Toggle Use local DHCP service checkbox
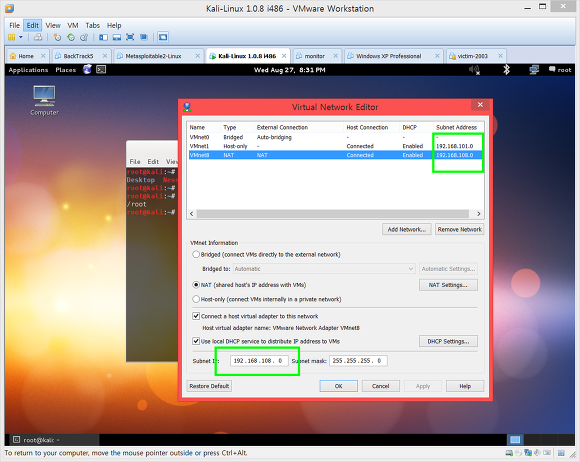580x462 pixels. tap(196, 341)
